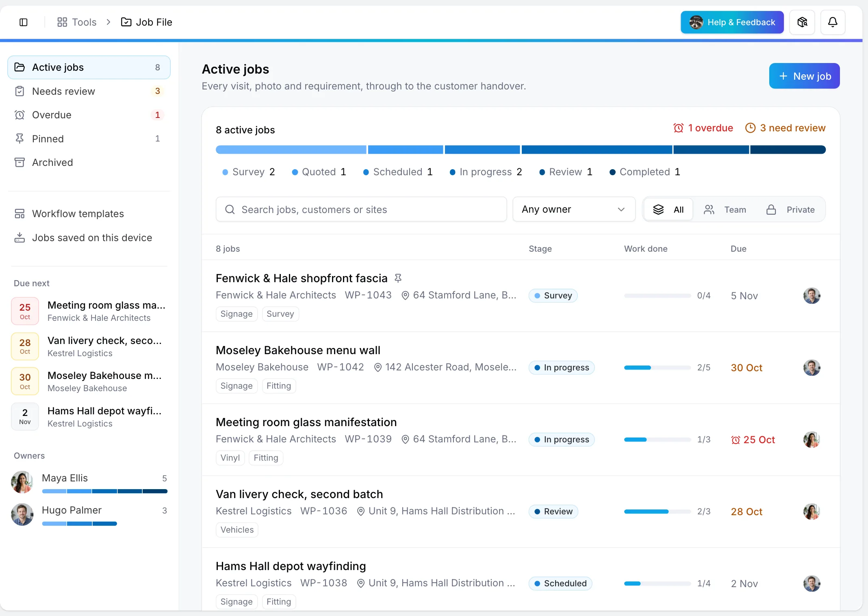The height and width of the screenshot is (616, 868).
Task: Open Workflow templates
Action: 89,213
